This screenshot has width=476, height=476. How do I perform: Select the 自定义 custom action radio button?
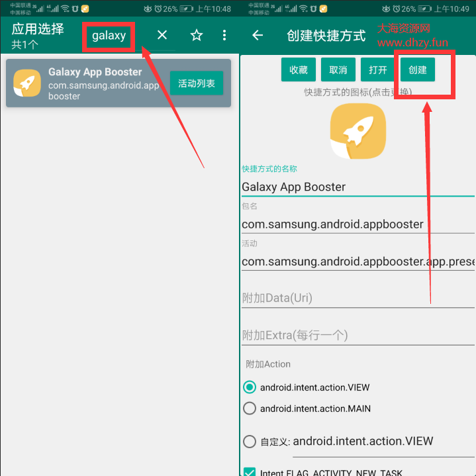[250, 442]
